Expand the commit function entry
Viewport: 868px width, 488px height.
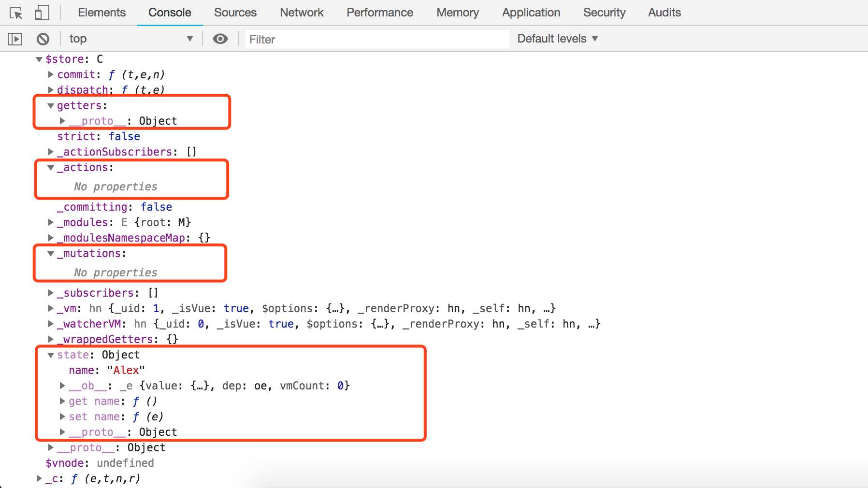coord(51,74)
